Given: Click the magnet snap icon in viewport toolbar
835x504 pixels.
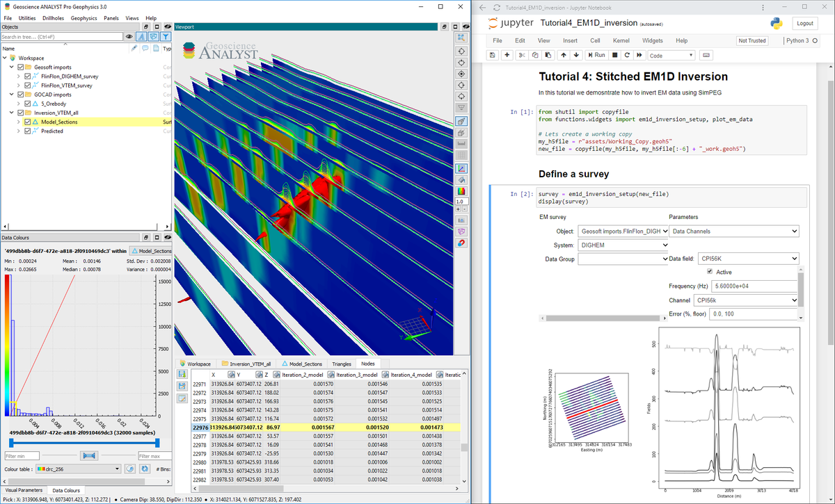Looking at the screenshot, I should (x=461, y=243).
